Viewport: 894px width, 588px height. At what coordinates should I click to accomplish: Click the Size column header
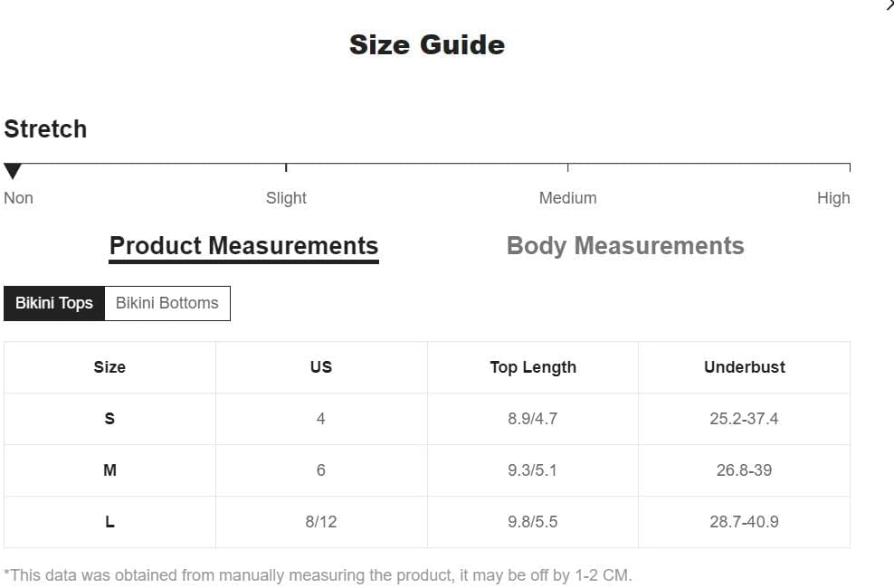pos(109,367)
